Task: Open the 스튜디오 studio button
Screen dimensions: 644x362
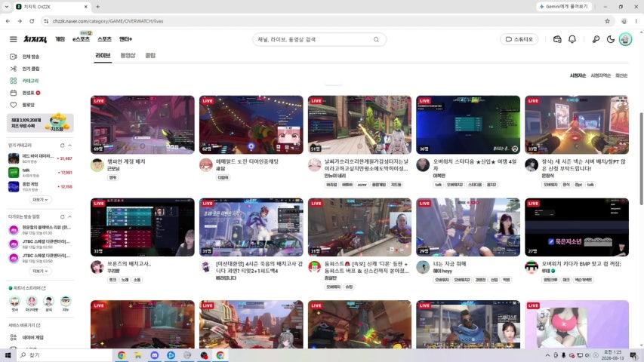Action: click(519, 39)
